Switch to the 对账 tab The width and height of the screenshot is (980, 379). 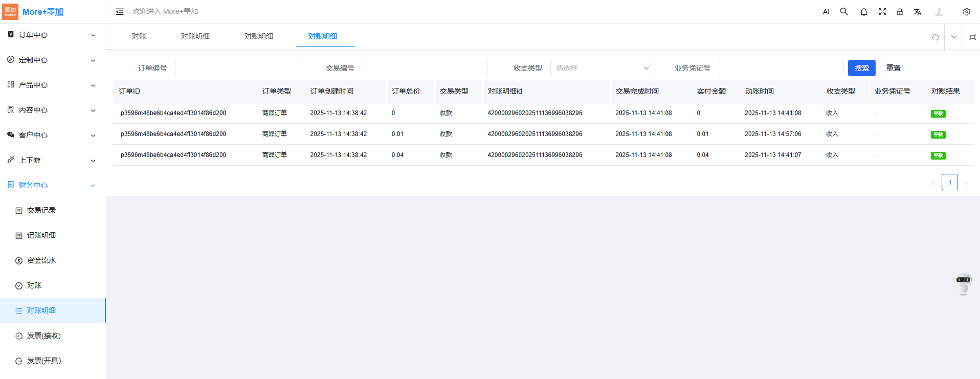pos(139,36)
